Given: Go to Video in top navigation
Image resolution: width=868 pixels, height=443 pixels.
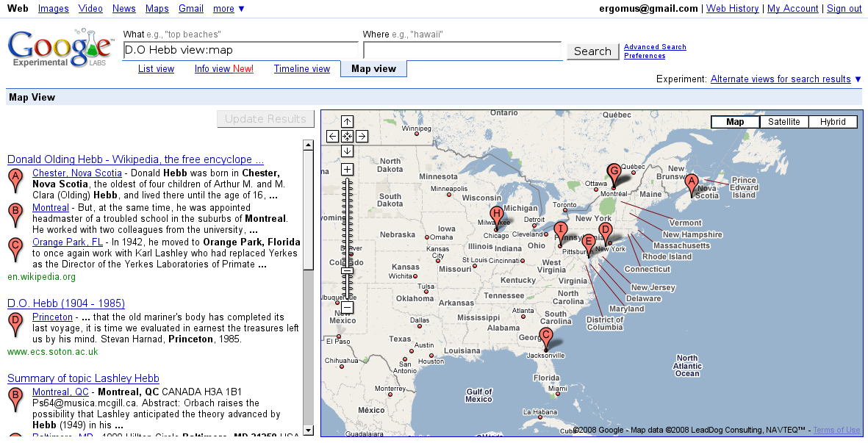Looking at the screenshot, I should point(90,8).
